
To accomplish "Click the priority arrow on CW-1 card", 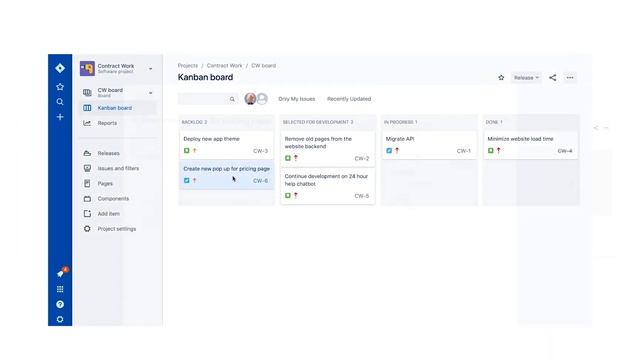I will (397, 151).
